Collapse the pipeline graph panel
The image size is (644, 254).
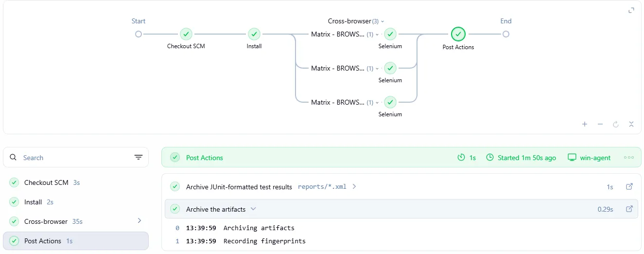point(631,124)
